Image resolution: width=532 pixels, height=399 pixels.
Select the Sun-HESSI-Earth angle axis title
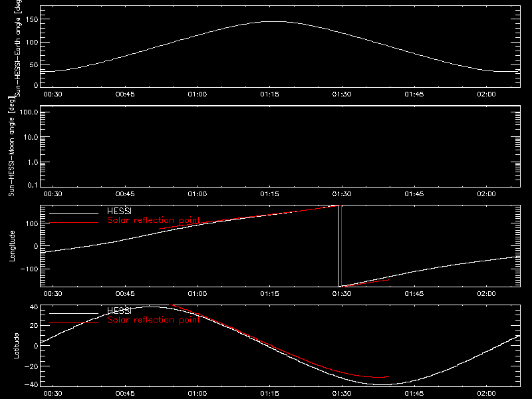point(18,49)
